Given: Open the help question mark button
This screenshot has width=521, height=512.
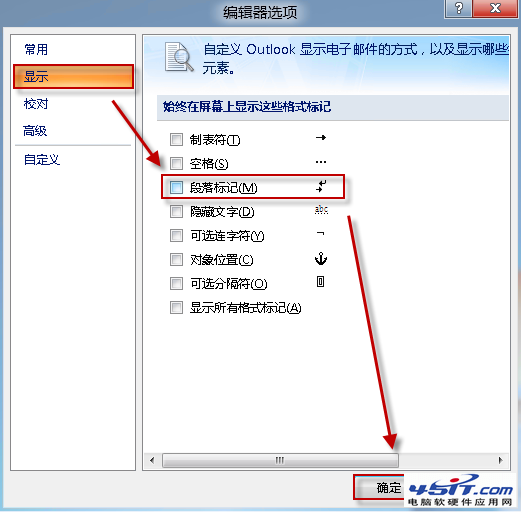Looking at the screenshot, I should pyautogui.click(x=458, y=8).
